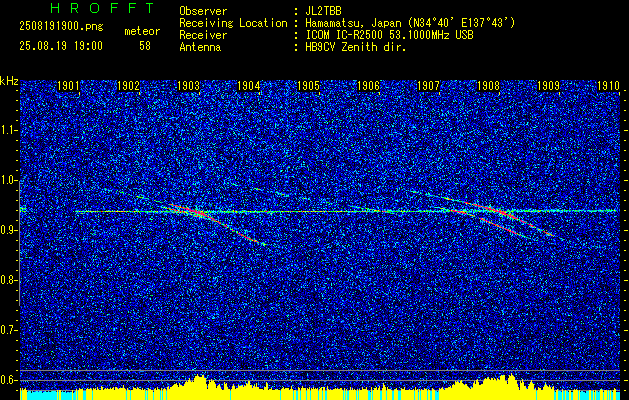Click the Receiver field label
Screen dimensions: 629x400
(x=203, y=35)
